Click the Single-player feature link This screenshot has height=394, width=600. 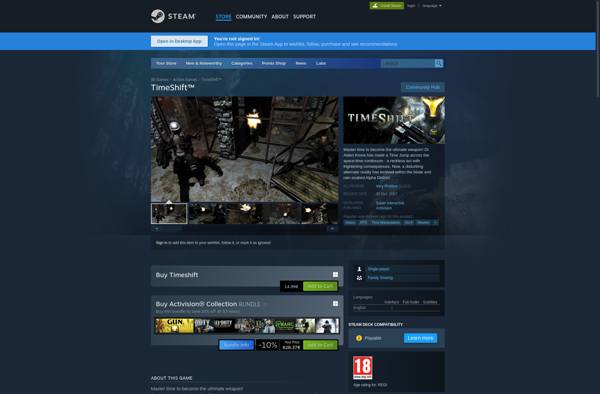pyautogui.click(x=378, y=269)
